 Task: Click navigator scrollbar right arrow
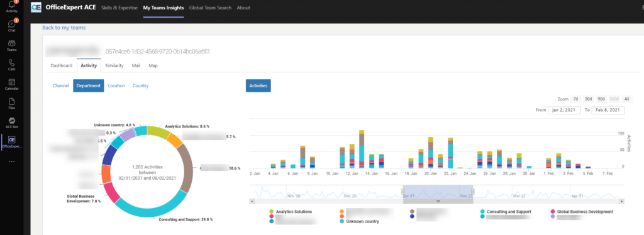tap(622, 201)
